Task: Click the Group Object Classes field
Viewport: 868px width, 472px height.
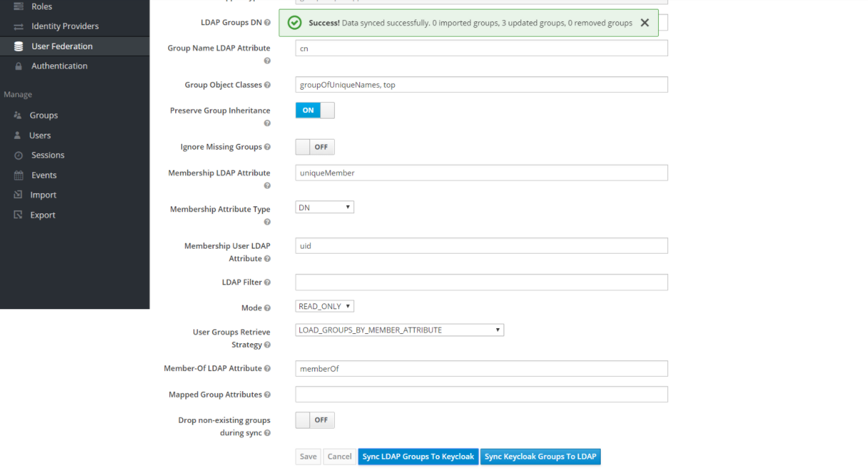Action: 482,85
